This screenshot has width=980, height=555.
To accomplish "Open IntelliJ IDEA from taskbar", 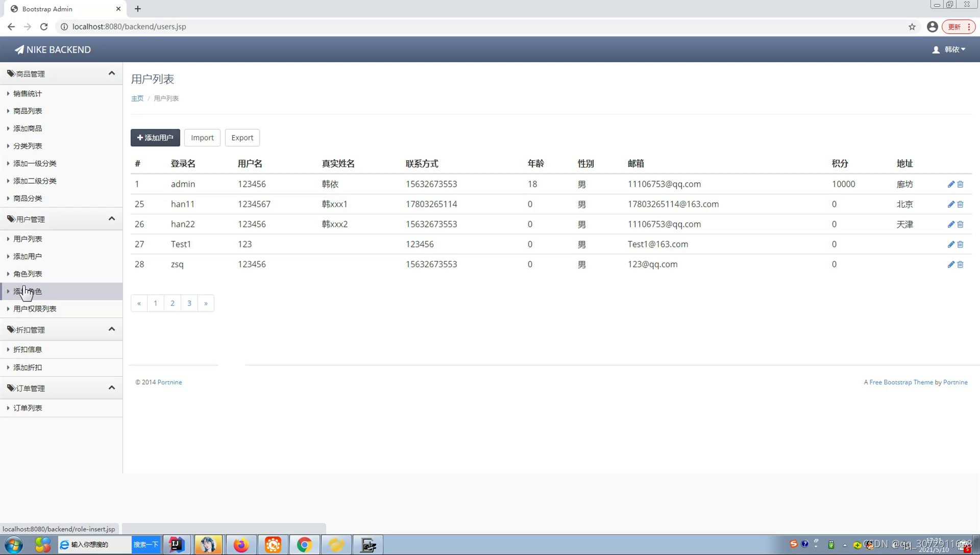I will pyautogui.click(x=176, y=545).
